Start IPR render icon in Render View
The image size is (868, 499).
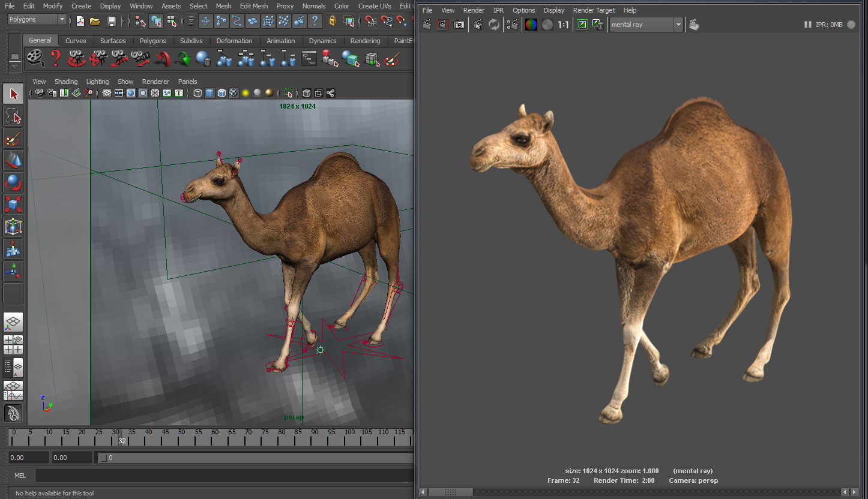[x=478, y=25]
